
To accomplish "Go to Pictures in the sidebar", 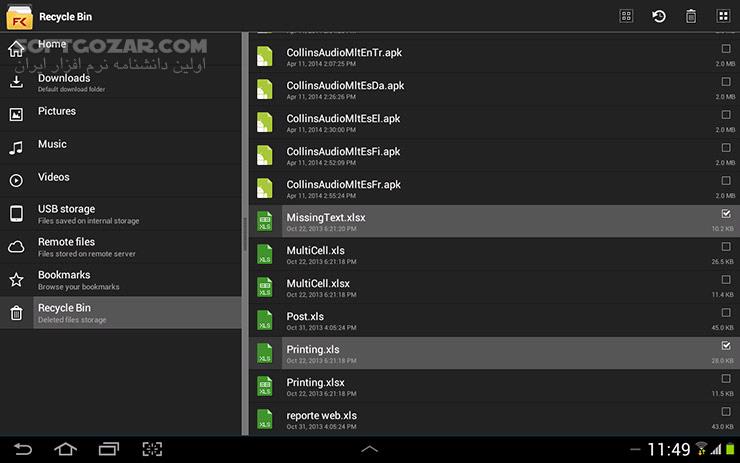I will (121, 115).
